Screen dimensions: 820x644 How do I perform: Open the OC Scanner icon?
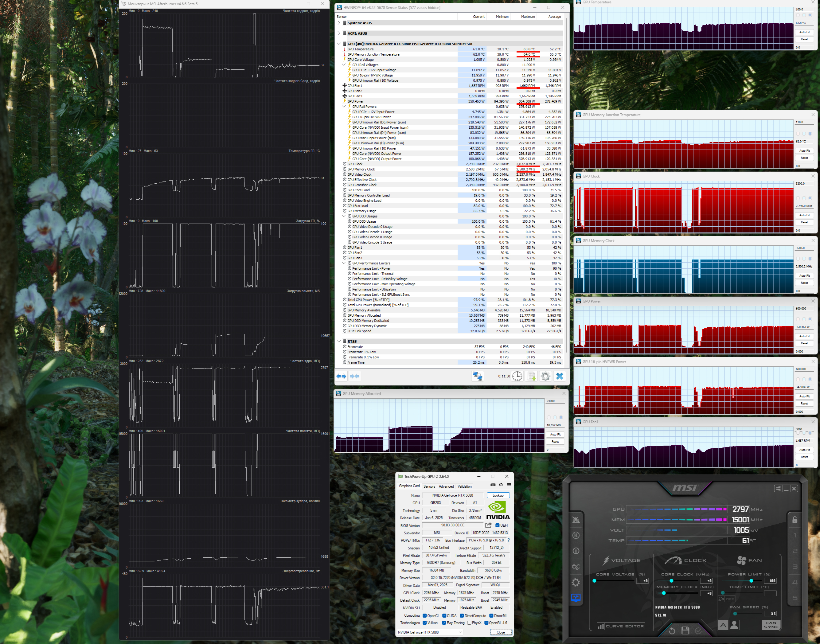(576, 567)
